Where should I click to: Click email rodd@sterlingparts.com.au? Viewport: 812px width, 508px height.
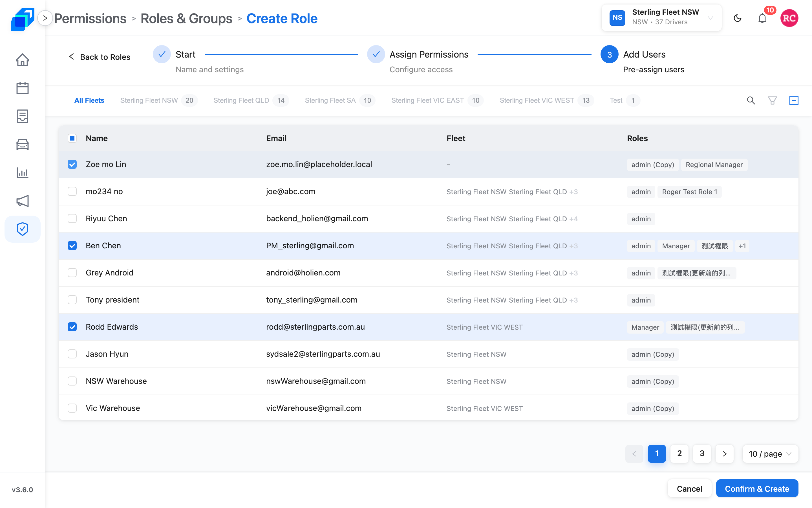point(315,327)
